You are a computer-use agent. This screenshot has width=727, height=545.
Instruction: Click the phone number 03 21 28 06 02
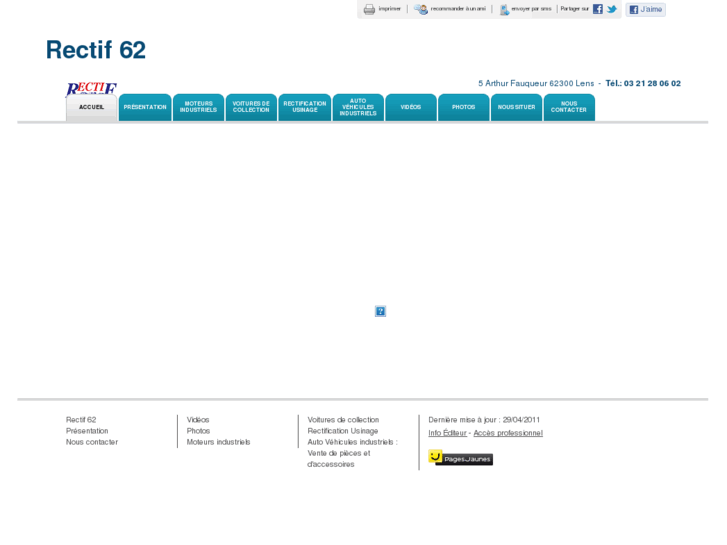click(652, 83)
